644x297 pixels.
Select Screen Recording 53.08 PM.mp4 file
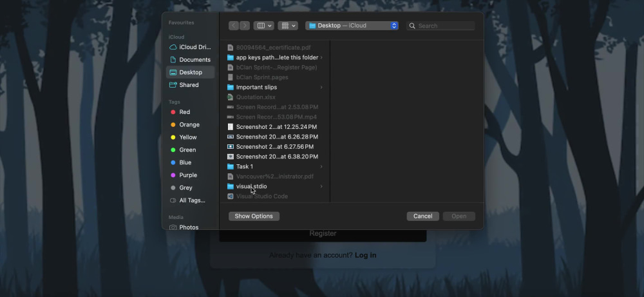point(275,117)
